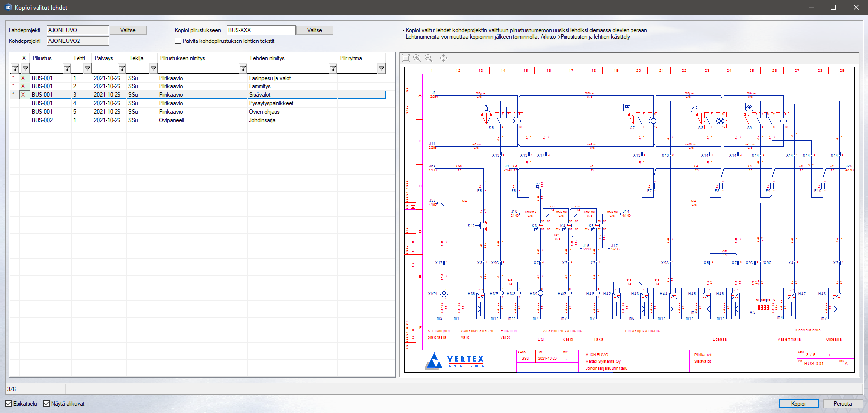Select the Pysäytyspainikkeet sheet row
The width and height of the screenshot is (868, 413).
271,103
